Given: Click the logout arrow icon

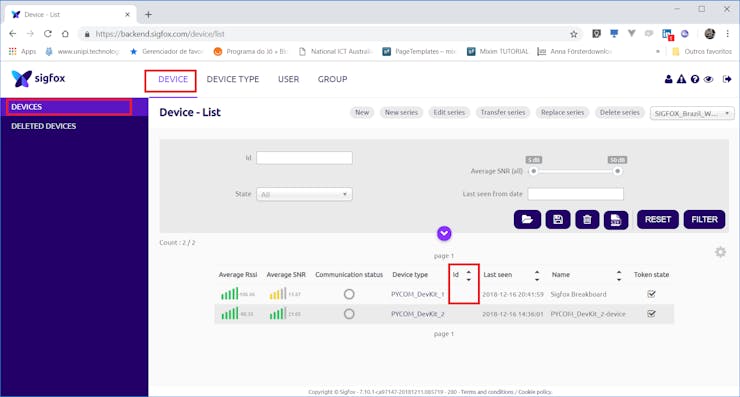Looking at the screenshot, I should coord(727,79).
